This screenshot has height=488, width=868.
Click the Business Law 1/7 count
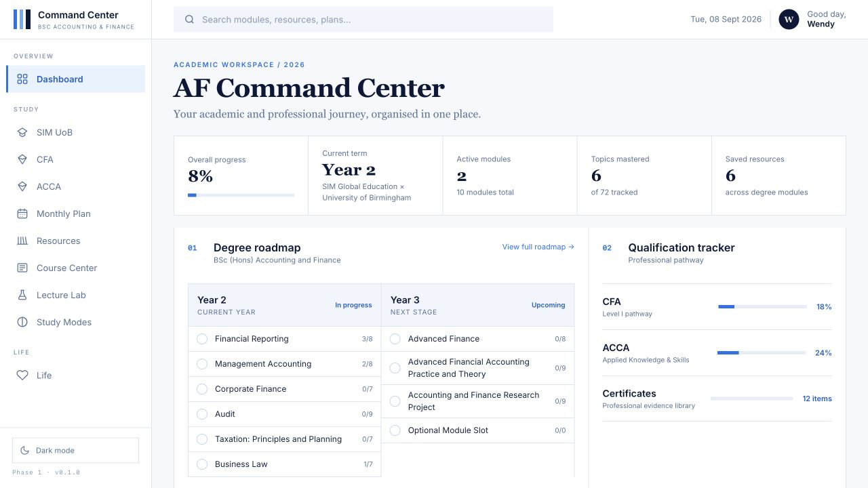[x=368, y=464]
